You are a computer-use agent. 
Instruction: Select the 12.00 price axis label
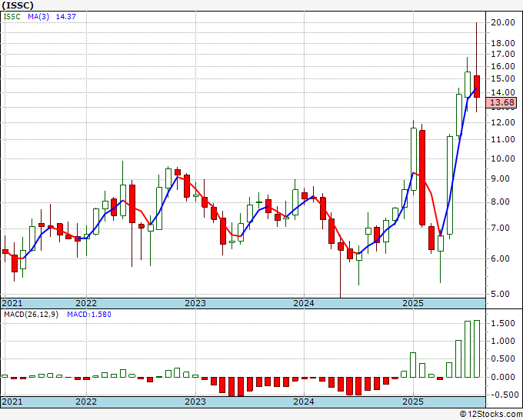click(x=503, y=122)
